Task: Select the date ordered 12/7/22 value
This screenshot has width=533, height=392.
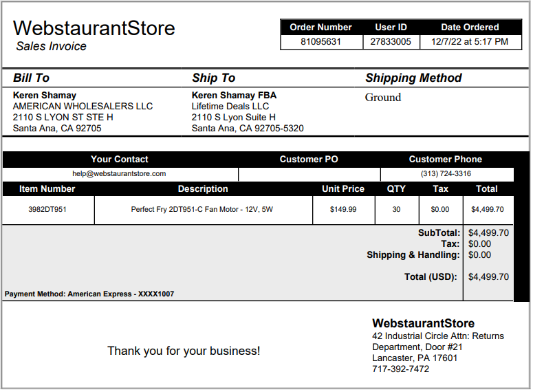Action: pyautogui.click(x=471, y=42)
